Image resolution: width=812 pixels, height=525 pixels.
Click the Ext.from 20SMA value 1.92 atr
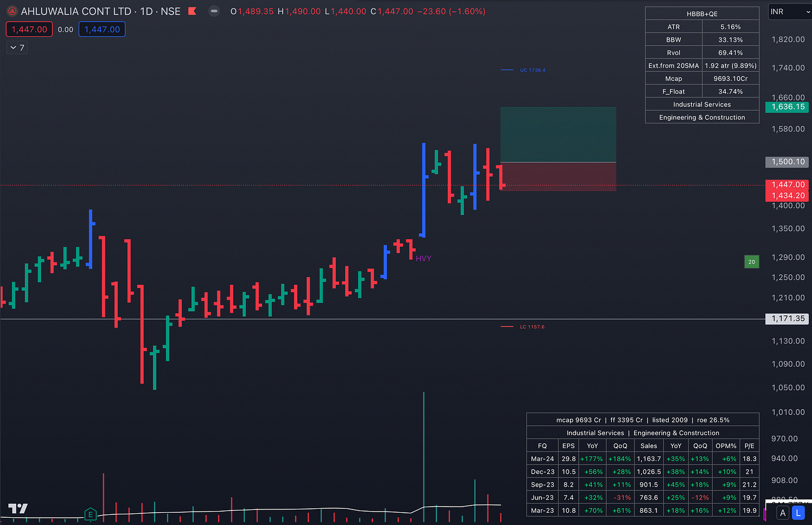click(731, 65)
